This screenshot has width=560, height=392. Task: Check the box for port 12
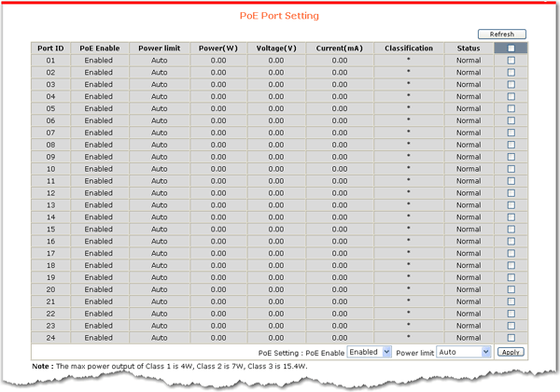511,193
